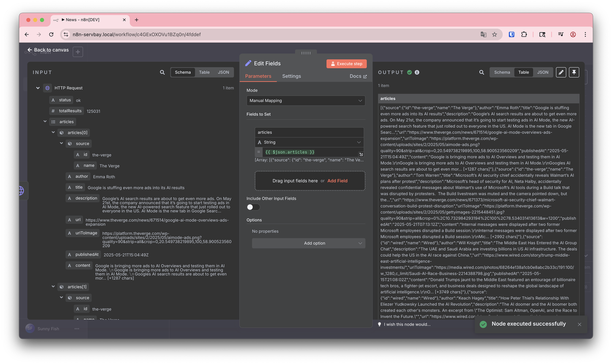Click the $json.articles expression field
Screen dimensions: 612x364
click(311, 152)
